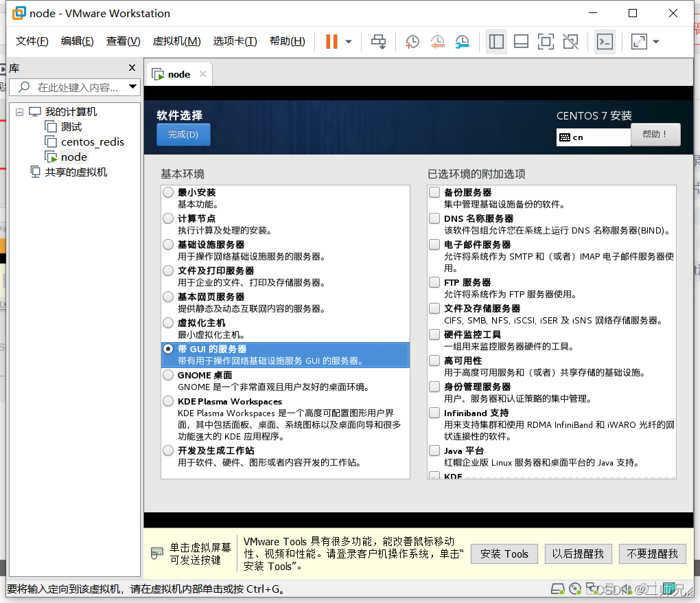Screen dimensions: 700x603
Task: Open the 查看(V) menu
Action: click(124, 41)
